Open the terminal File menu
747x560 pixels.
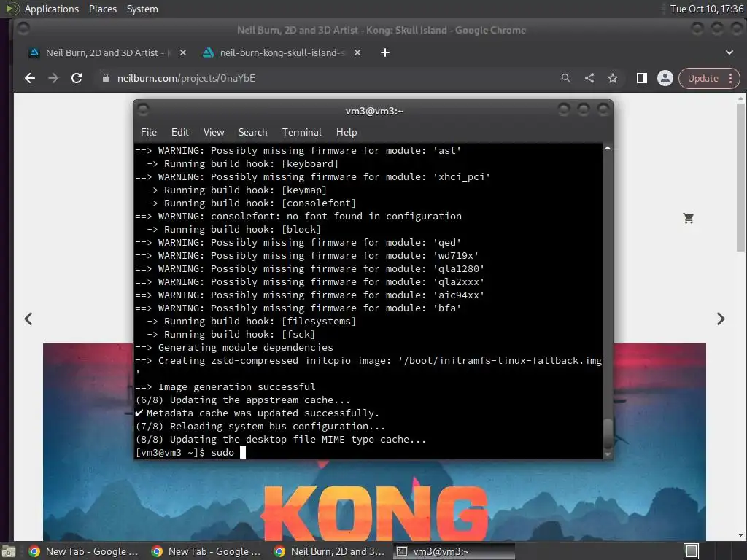149,132
